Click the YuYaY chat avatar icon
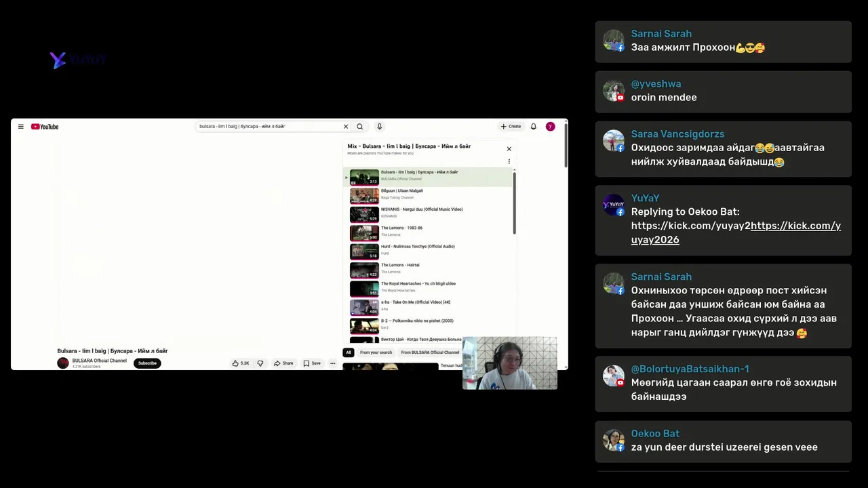Screen dimensions: 868x488 click(614, 205)
